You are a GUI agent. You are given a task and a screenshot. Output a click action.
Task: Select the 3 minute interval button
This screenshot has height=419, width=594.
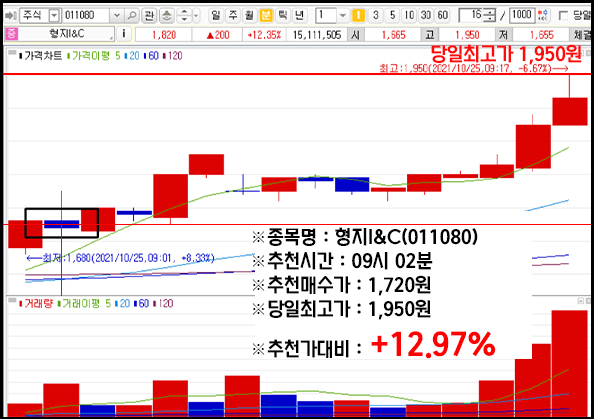pyautogui.click(x=375, y=16)
